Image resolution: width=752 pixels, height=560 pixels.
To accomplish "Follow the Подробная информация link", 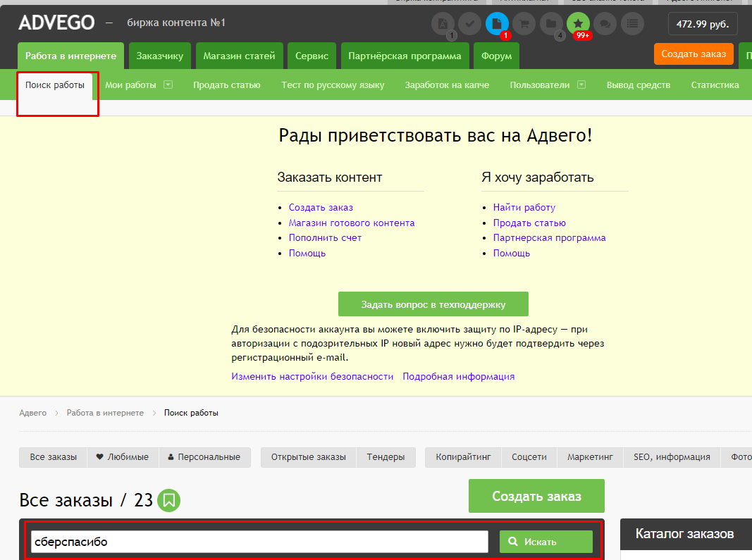I will point(459,376).
